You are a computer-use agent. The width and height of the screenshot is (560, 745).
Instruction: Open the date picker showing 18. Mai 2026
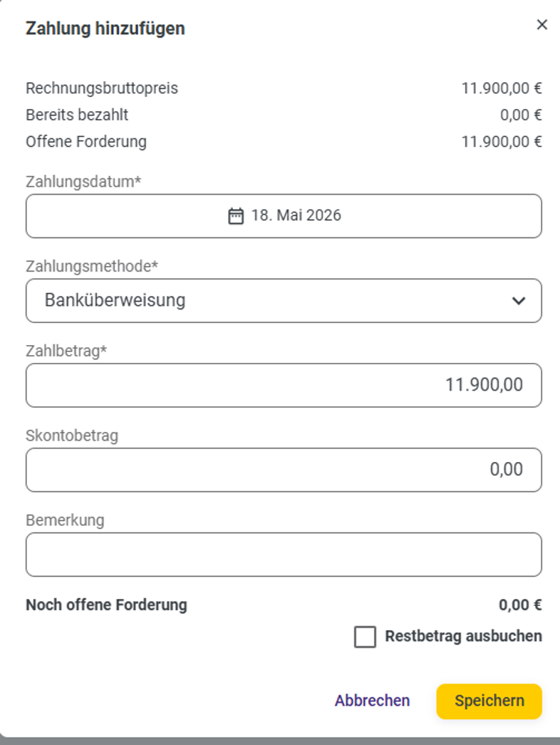[284, 216]
